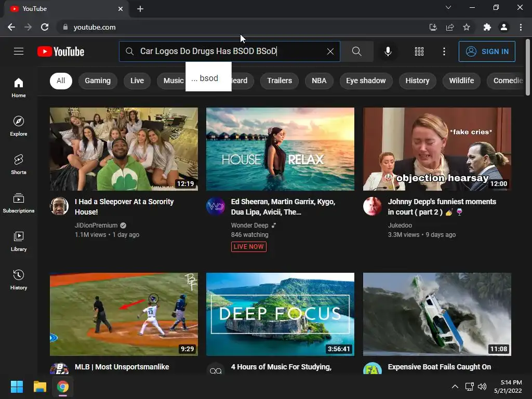This screenshot has height=399, width=532.
Task: Open the tab search dropdown arrow
Action: coord(448,7)
